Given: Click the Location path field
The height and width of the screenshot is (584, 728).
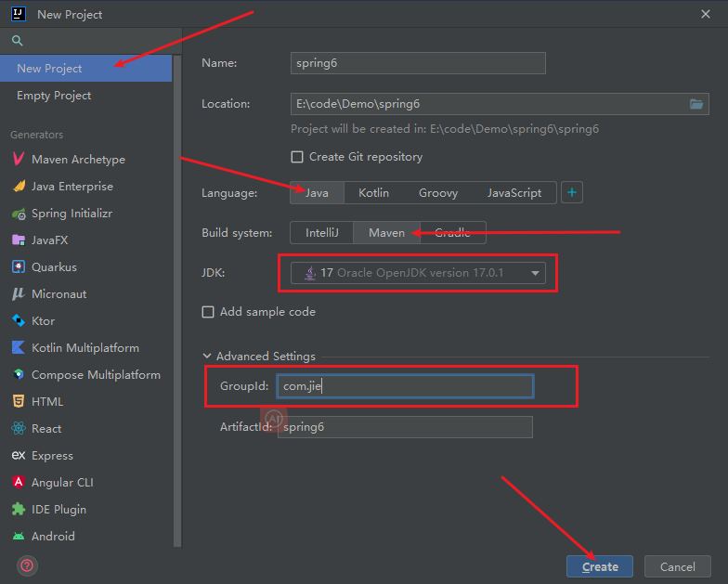Looking at the screenshot, I should point(500,104).
